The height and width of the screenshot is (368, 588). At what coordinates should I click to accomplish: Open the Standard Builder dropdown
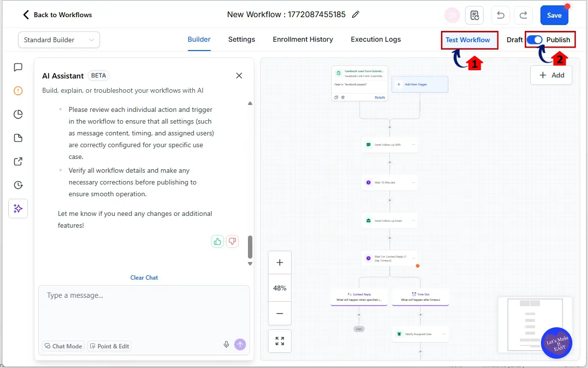[58, 39]
